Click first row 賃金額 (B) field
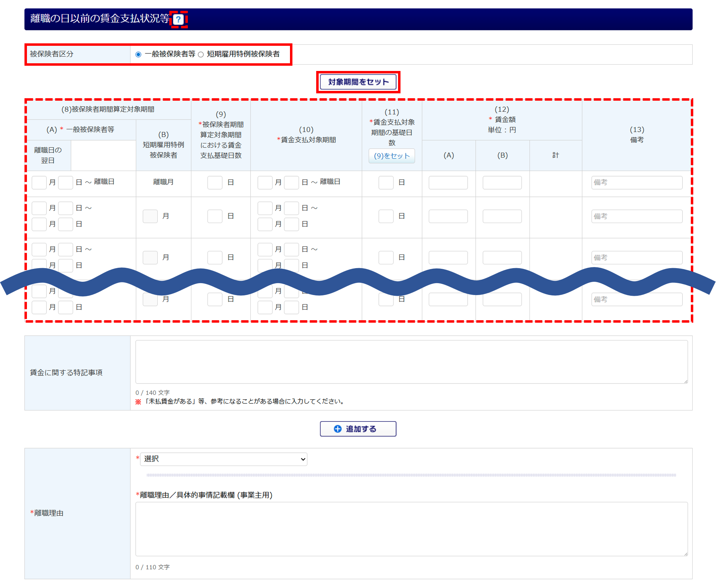716x588 pixels. point(502,182)
